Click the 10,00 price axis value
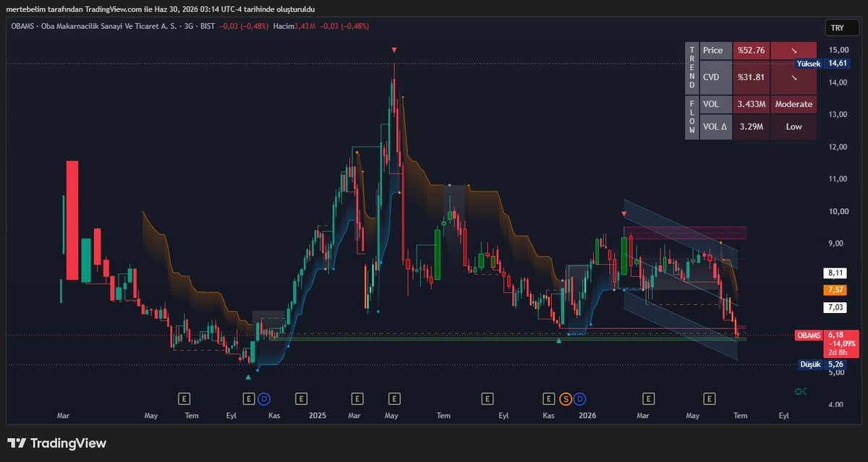 point(838,211)
